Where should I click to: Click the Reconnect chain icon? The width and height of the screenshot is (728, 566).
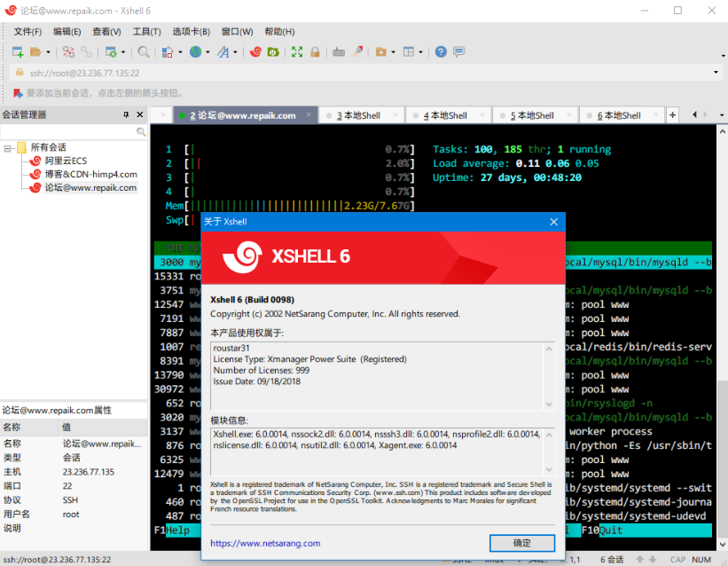[86, 52]
